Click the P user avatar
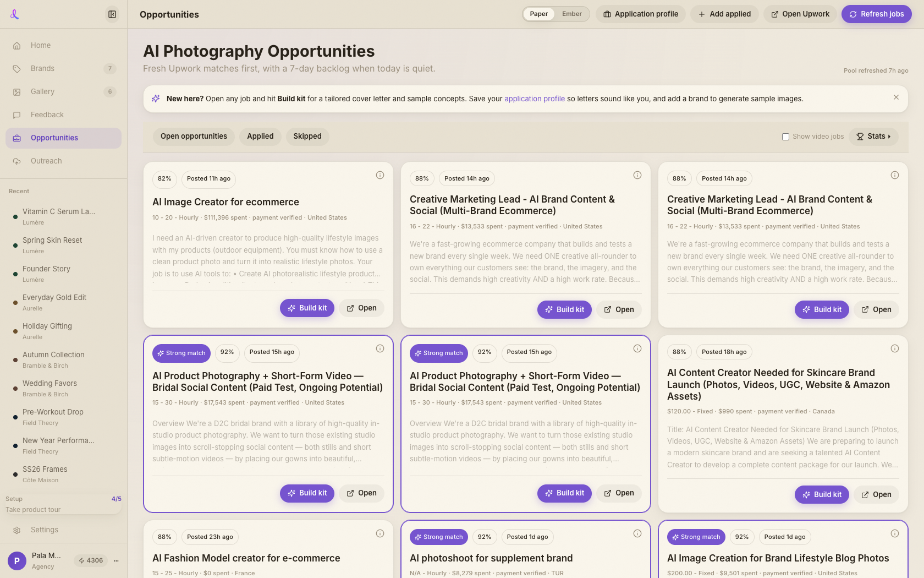This screenshot has width=924, height=578. tap(17, 561)
